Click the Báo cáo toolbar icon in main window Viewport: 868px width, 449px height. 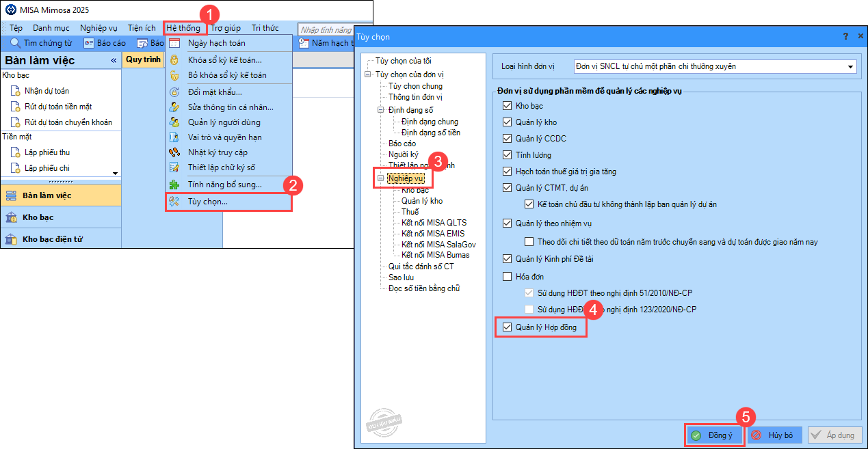point(89,43)
